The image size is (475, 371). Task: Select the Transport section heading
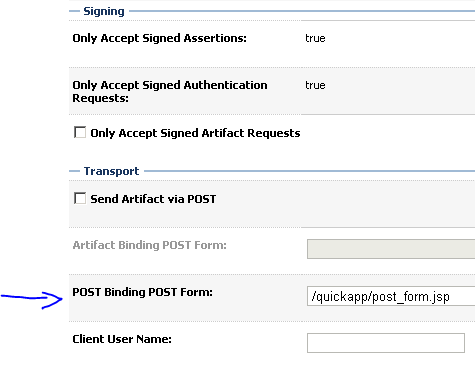point(111,171)
